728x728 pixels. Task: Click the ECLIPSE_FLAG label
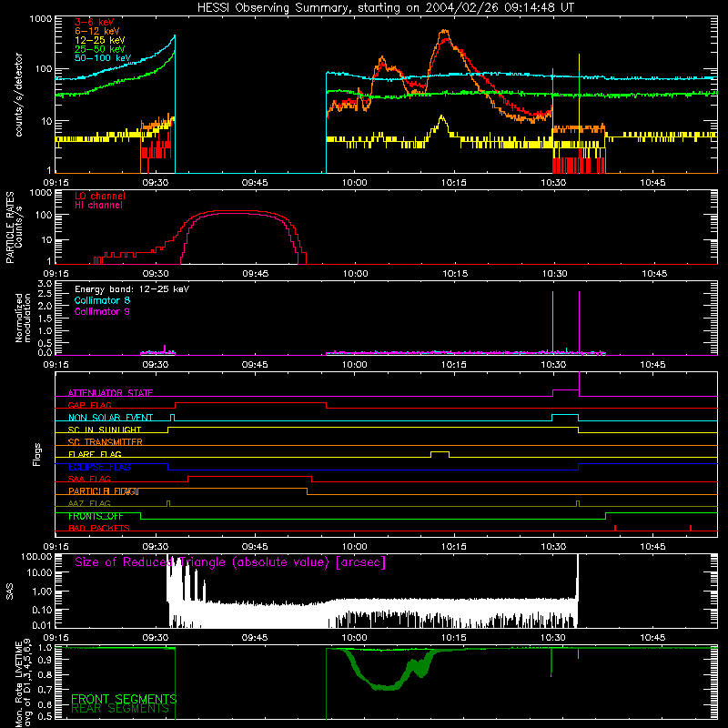(99, 467)
